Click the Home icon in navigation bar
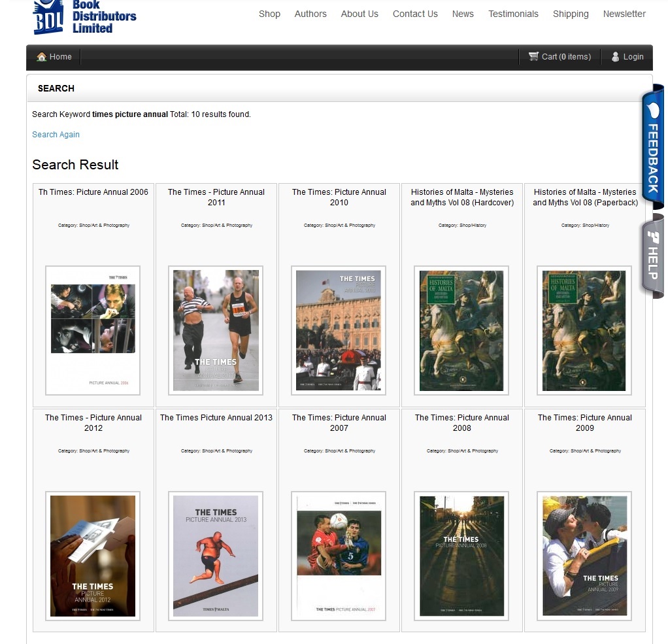Screen dimensions: 668x644 (42, 57)
